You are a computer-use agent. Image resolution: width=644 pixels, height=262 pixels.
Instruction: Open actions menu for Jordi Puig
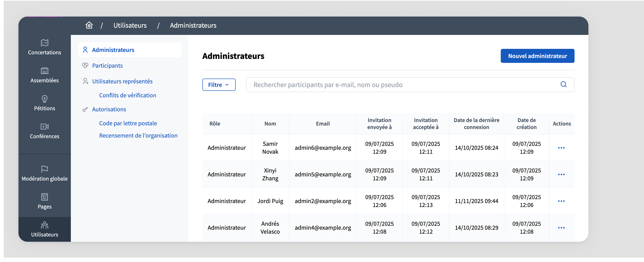[561, 201]
